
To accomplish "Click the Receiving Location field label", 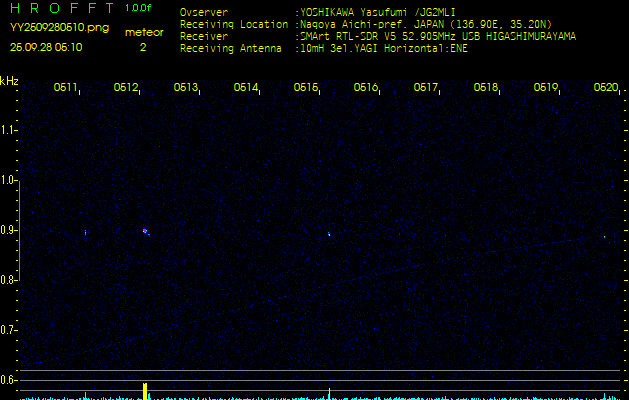I will pos(234,24).
